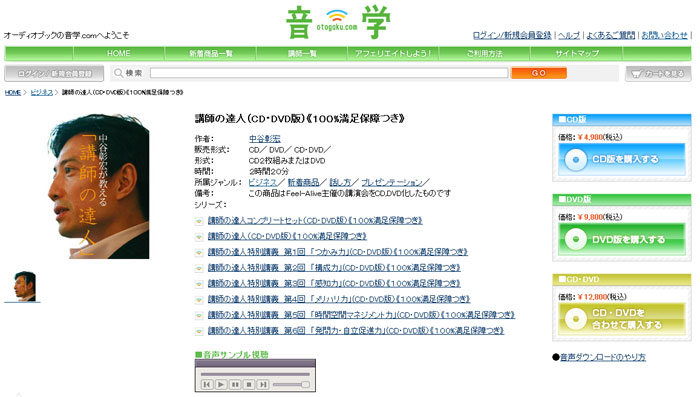Open the ヘルプ link
The width and height of the screenshot is (700, 397).
point(569,35)
